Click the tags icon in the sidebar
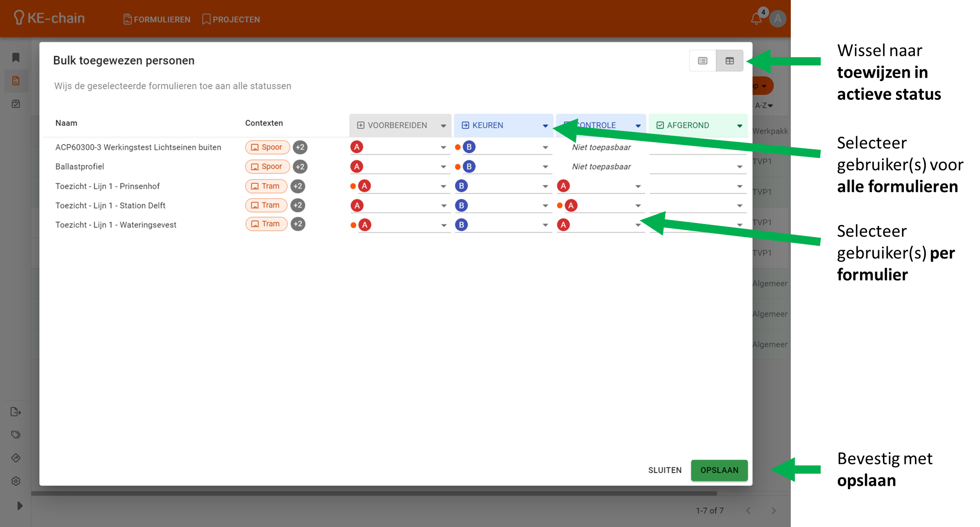 (x=16, y=435)
